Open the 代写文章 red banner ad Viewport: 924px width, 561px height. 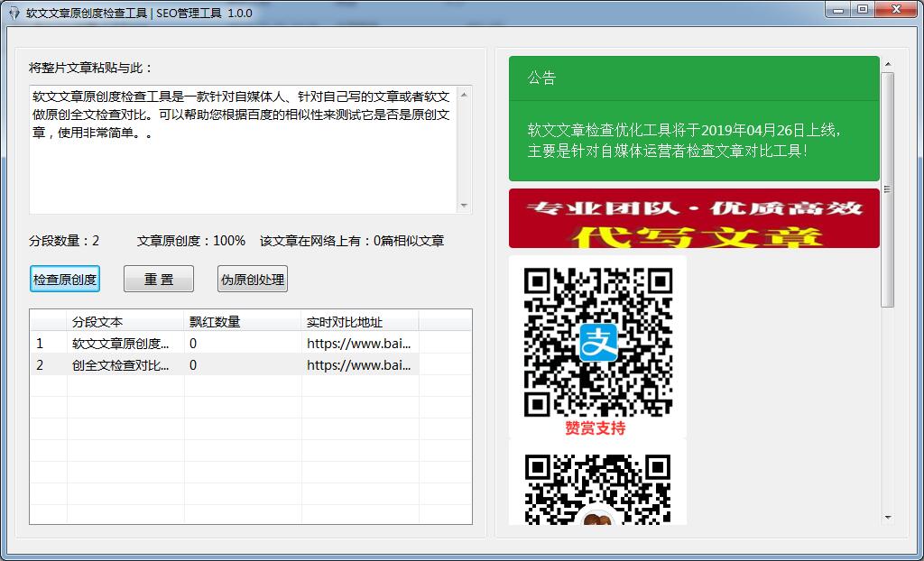[x=694, y=218]
